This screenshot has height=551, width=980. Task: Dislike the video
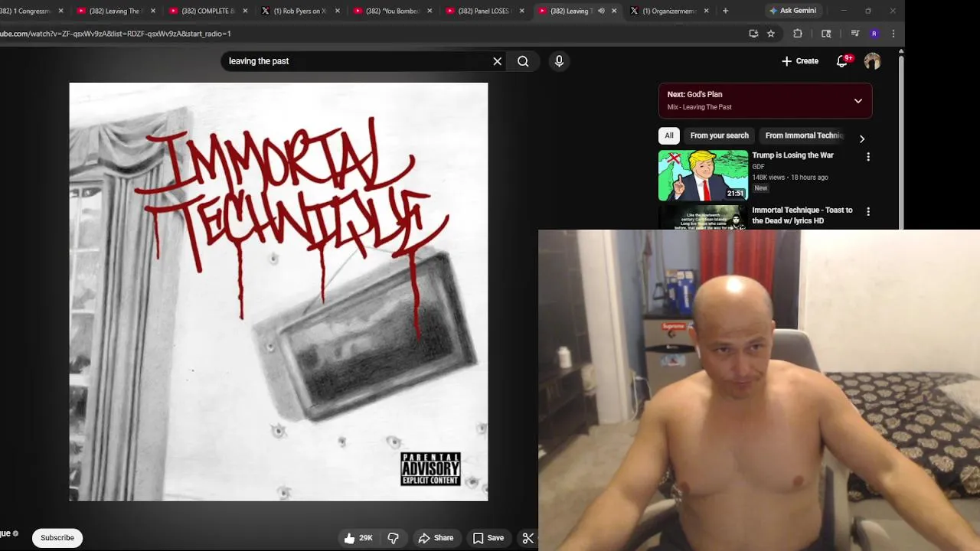(394, 538)
